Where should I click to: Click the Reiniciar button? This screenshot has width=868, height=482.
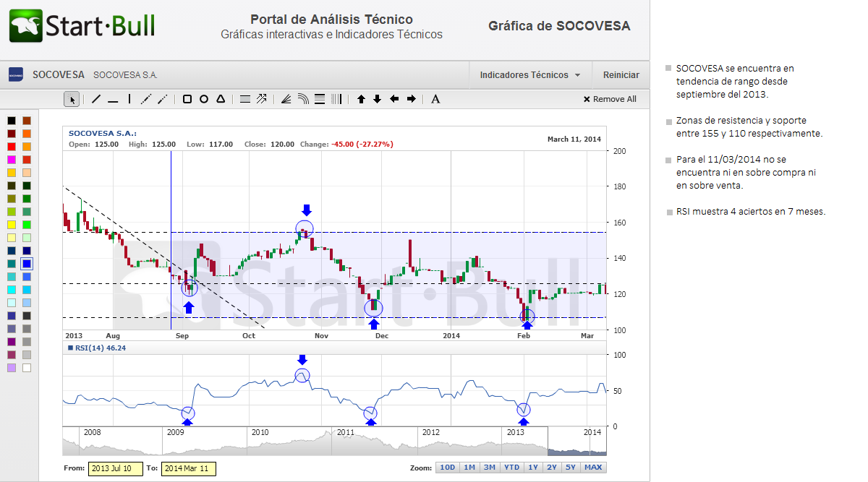[x=621, y=74]
